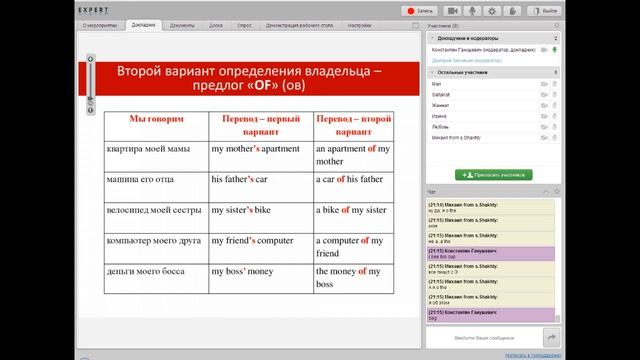Open participants panel settings gear

tap(557, 26)
